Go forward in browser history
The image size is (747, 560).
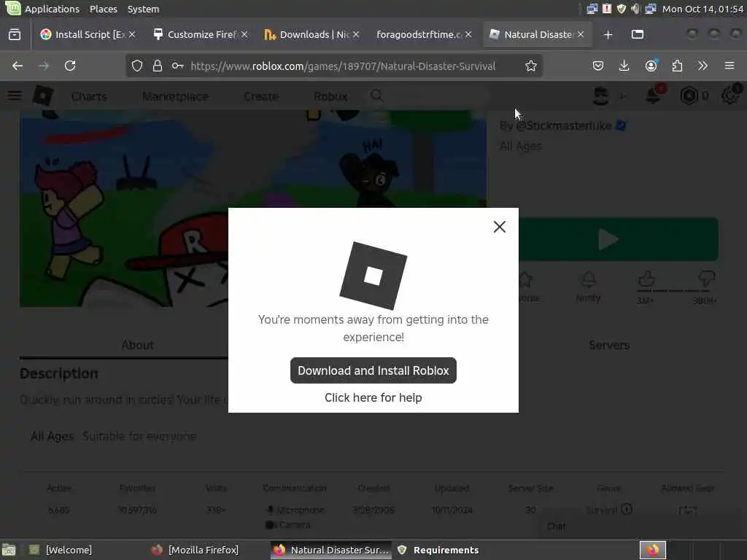tap(44, 66)
